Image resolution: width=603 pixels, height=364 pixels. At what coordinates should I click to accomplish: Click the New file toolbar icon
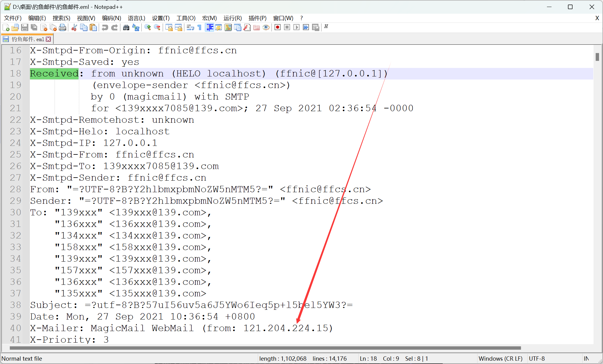pyautogui.click(x=6, y=28)
